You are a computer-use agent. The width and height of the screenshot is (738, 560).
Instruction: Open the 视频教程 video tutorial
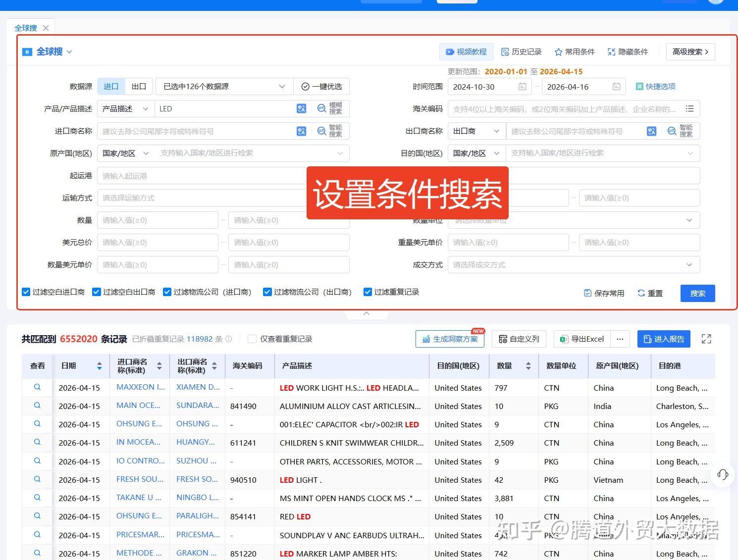(x=466, y=52)
